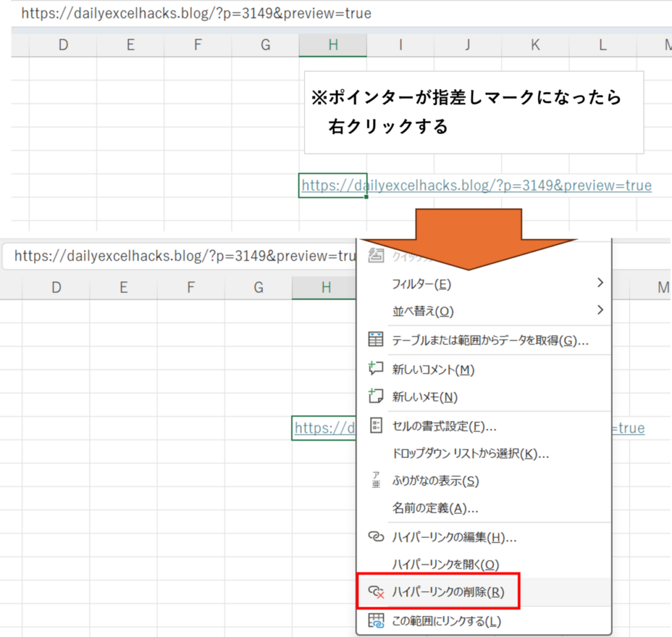The width and height of the screenshot is (672, 637).
Task: Click the ハイパーリンクの削除 icon with red X
Action: 376,592
